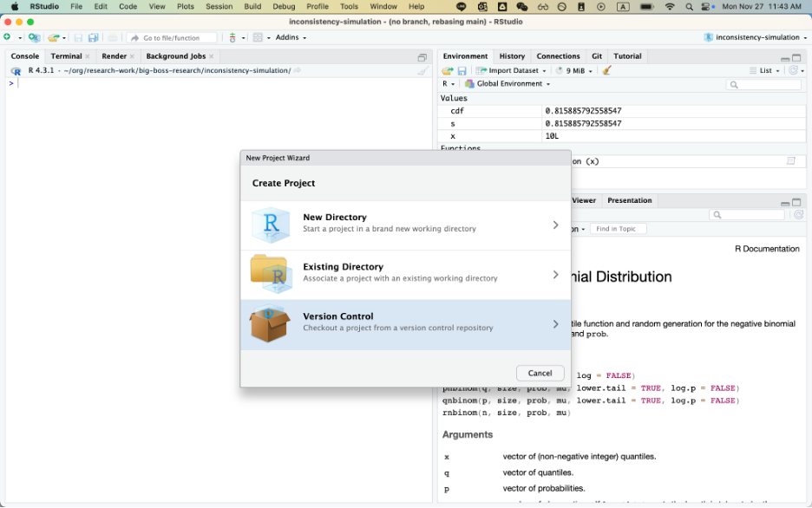Cancel the New Project Wizard
The height and width of the screenshot is (508, 812).
pyautogui.click(x=540, y=373)
